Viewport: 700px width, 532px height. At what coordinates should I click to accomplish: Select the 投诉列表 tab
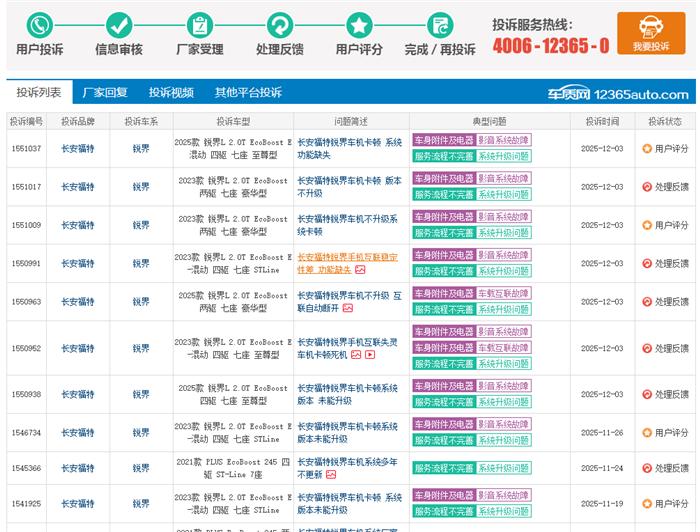coord(38,93)
